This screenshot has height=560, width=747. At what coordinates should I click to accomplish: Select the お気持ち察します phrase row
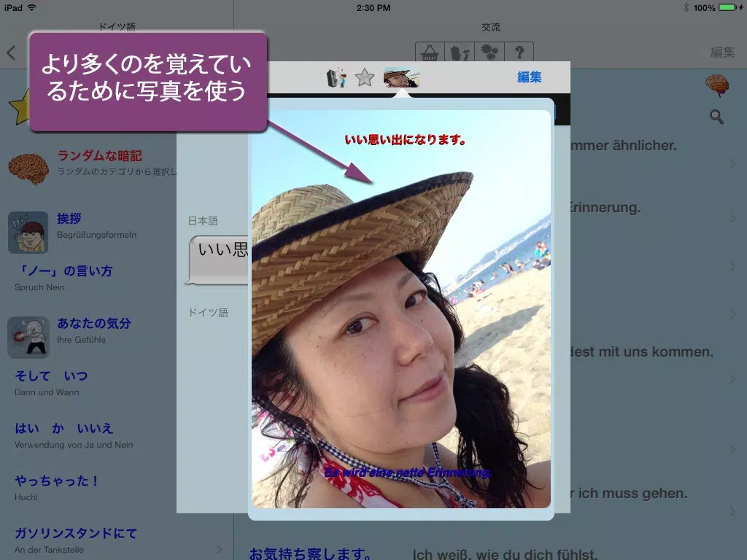[309, 553]
